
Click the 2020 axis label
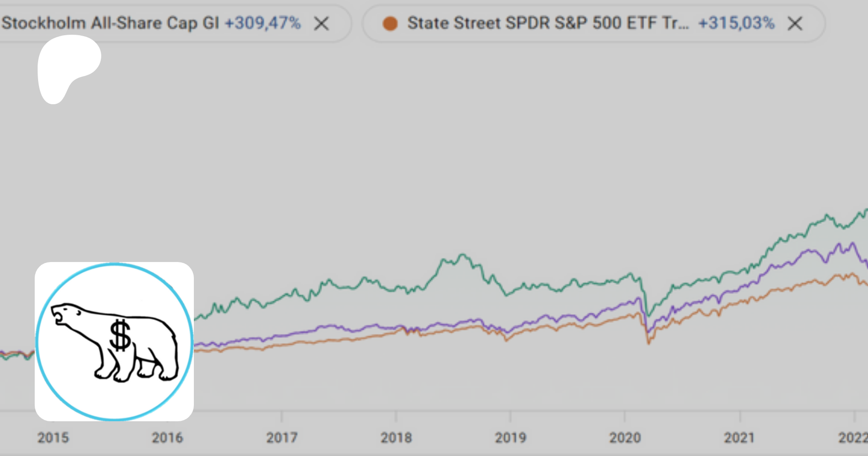click(x=624, y=438)
